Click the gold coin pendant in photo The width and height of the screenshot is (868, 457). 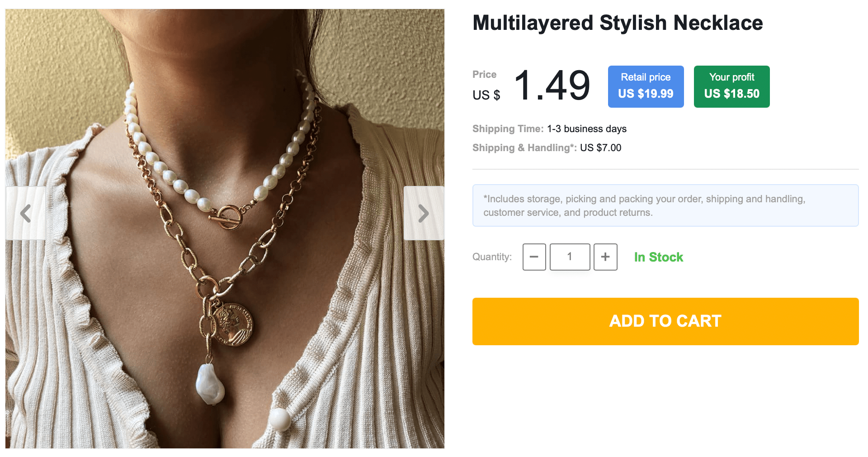point(233,324)
